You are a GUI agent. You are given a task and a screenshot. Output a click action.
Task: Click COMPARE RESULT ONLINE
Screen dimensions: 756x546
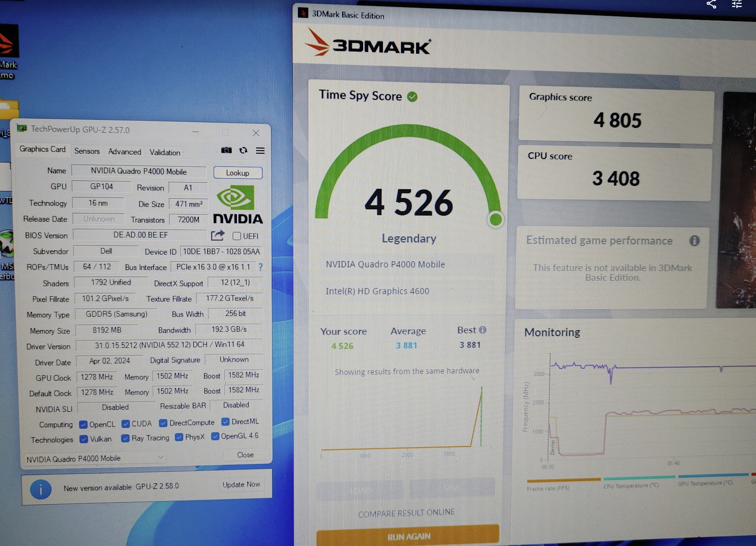coord(406,513)
